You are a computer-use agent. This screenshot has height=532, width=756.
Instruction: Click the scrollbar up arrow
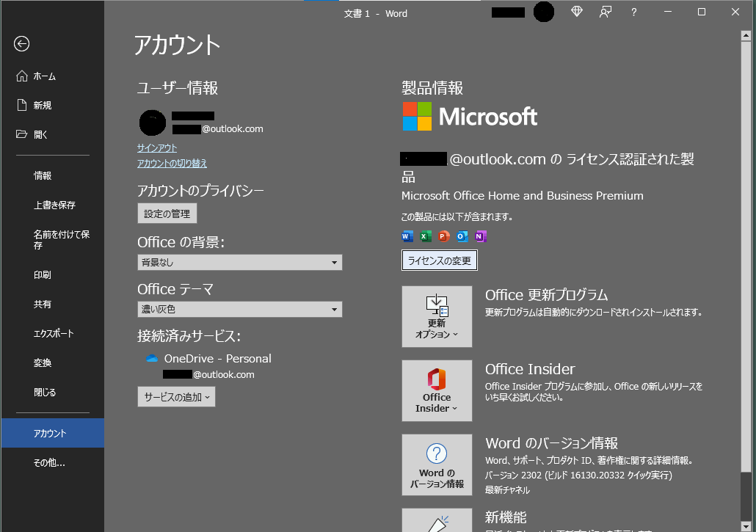pos(746,35)
